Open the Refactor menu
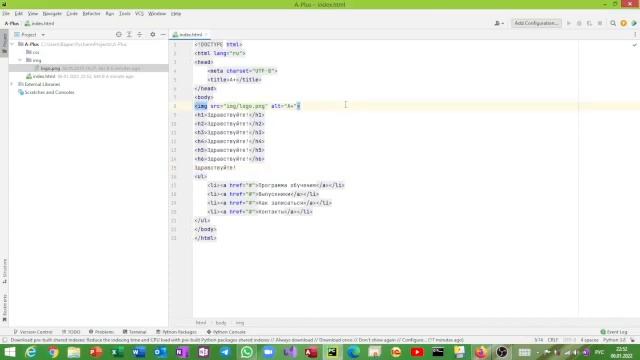 point(91,13)
